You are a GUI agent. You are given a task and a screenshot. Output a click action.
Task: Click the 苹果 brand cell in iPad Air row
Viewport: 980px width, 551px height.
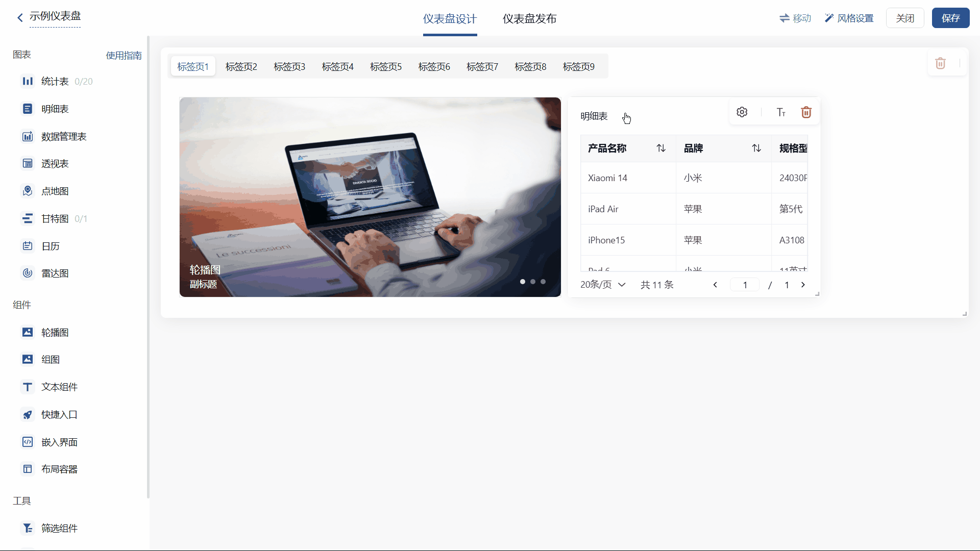click(724, 209)
